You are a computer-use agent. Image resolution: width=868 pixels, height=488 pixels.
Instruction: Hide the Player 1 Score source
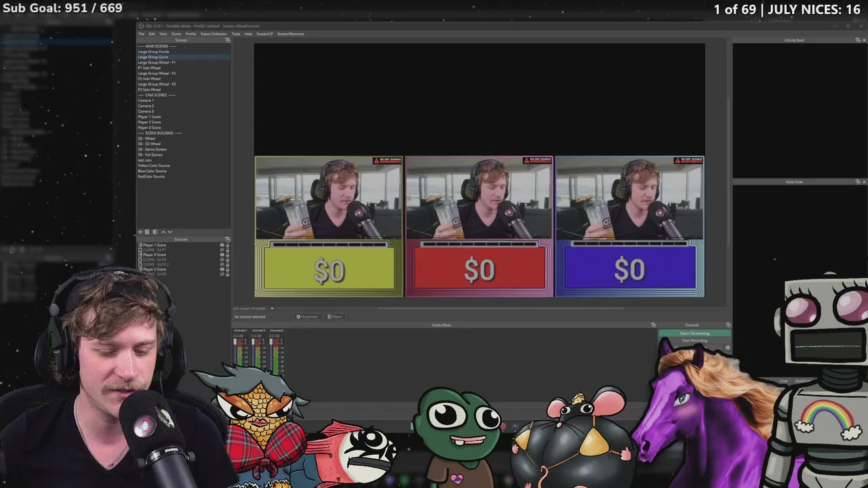pyautogui.click(x=222, y=245)
